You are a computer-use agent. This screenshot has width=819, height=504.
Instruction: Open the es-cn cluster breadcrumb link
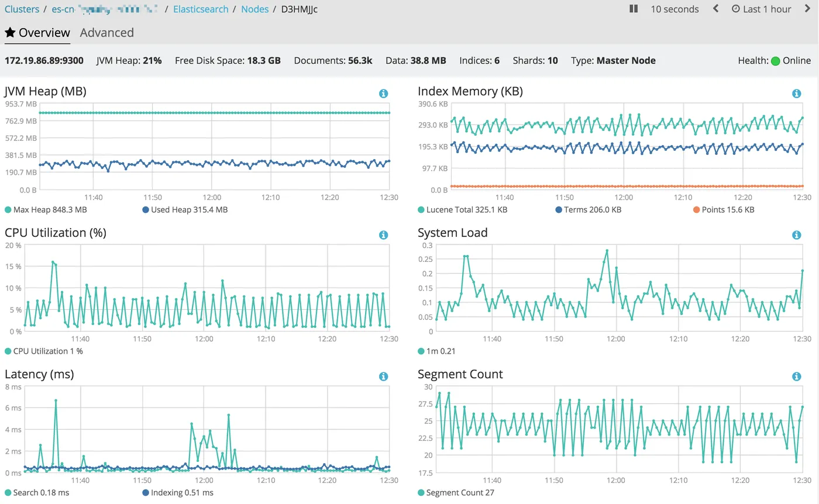tap(105, 9)
